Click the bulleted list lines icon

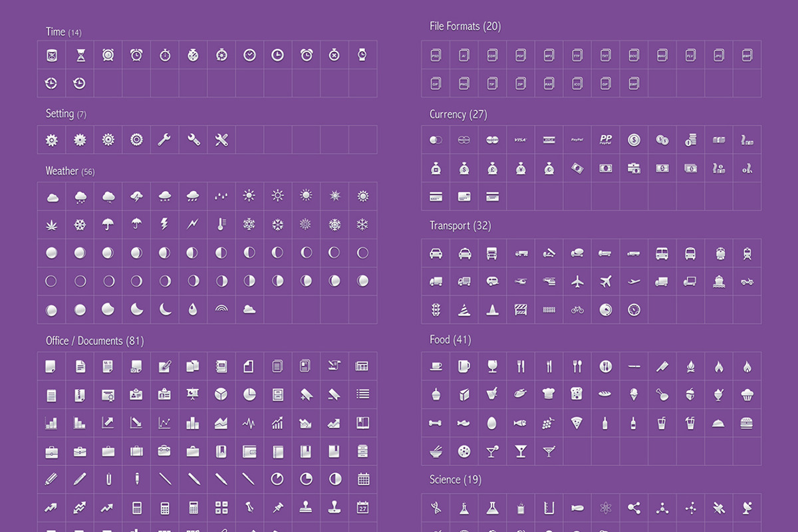point(362,394)
